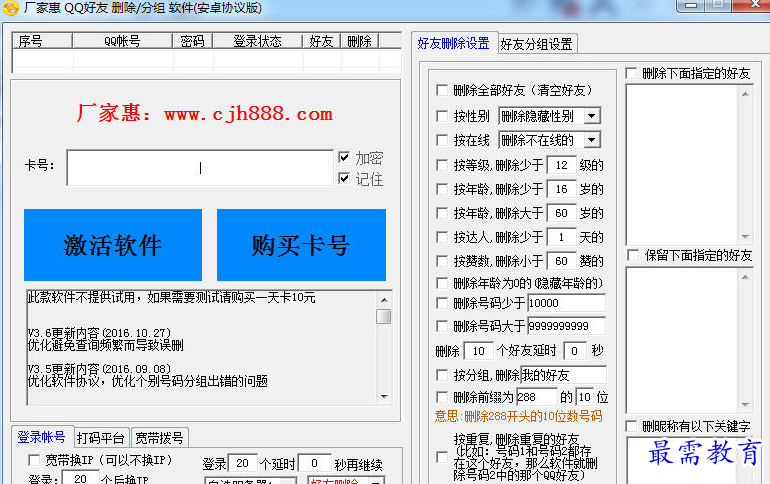Focus the 卡号 input field
The image size is (770, 484).
(x=200, y=168)
